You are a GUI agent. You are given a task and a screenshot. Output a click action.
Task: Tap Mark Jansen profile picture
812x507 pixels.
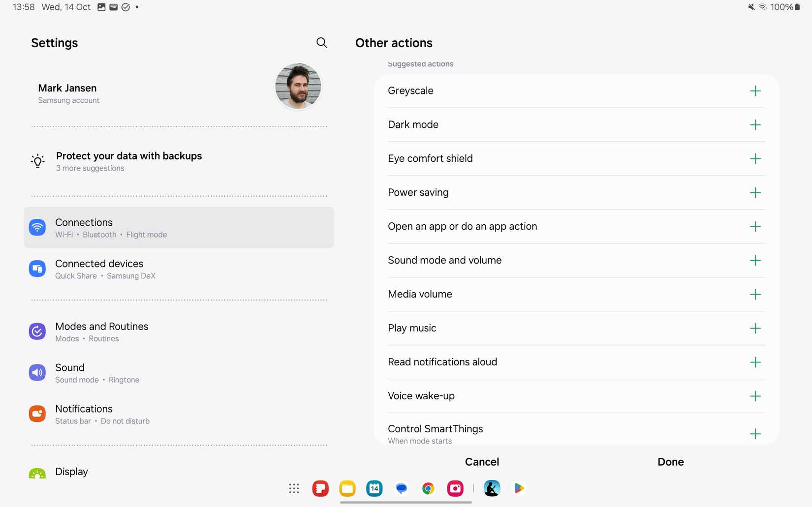pos(298,86)
